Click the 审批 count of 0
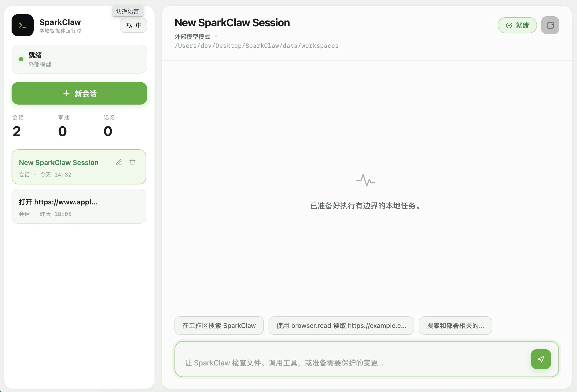Viewport: 577px width, 392px height. [x=63, y=131]
